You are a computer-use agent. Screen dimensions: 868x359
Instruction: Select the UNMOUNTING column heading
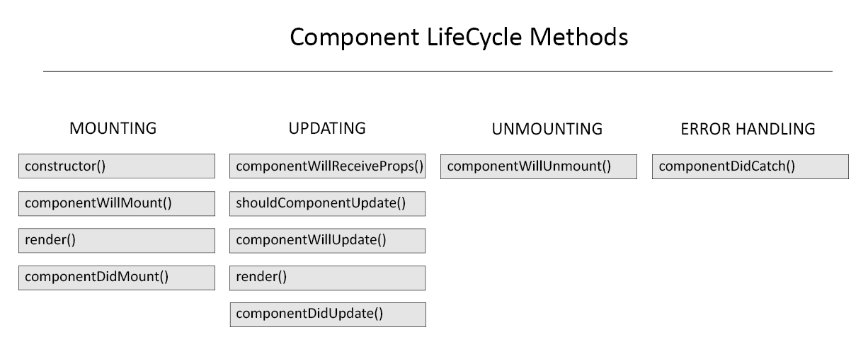pos(547,129)
